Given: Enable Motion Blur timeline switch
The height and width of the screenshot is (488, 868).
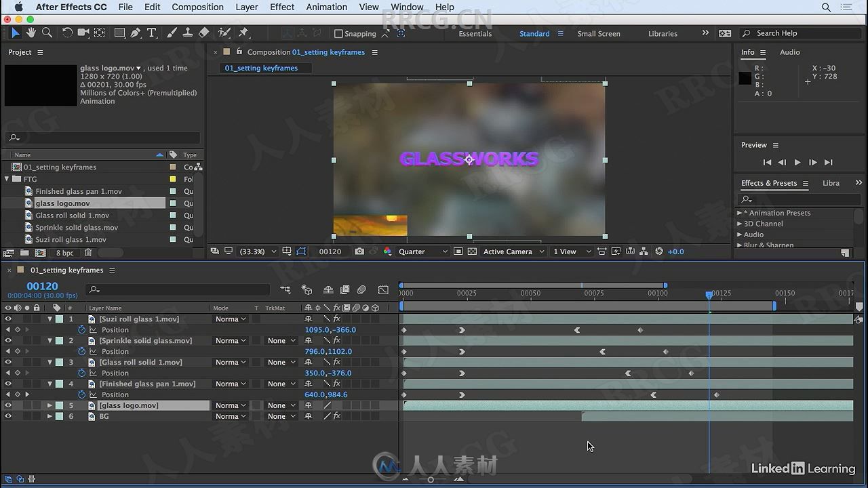Looking at the screenshot, I should [x=361, y=289].
